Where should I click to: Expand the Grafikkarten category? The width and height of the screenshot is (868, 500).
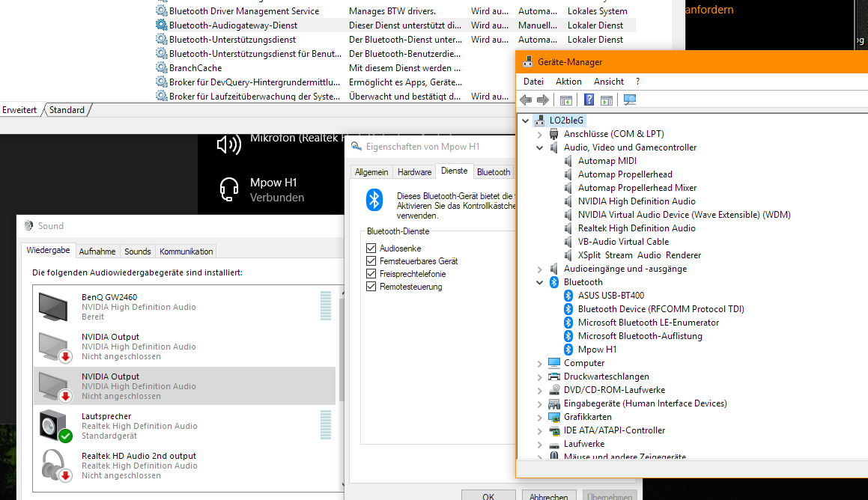click(539, 417)
